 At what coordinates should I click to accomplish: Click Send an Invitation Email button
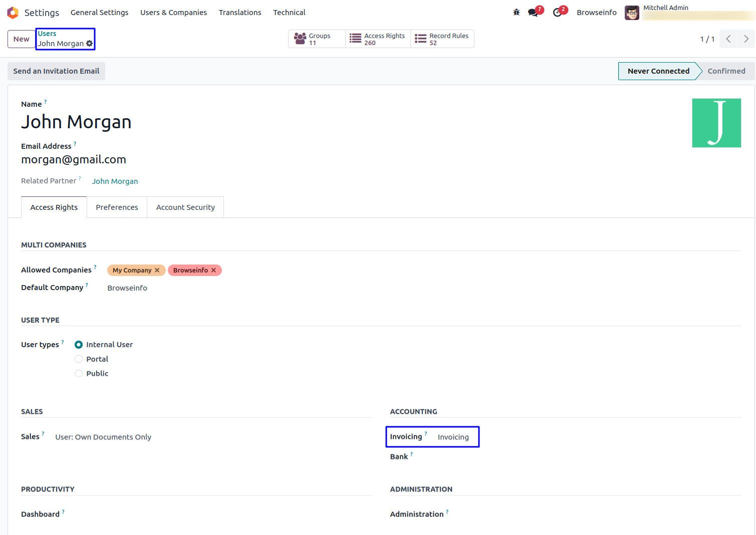56,71
